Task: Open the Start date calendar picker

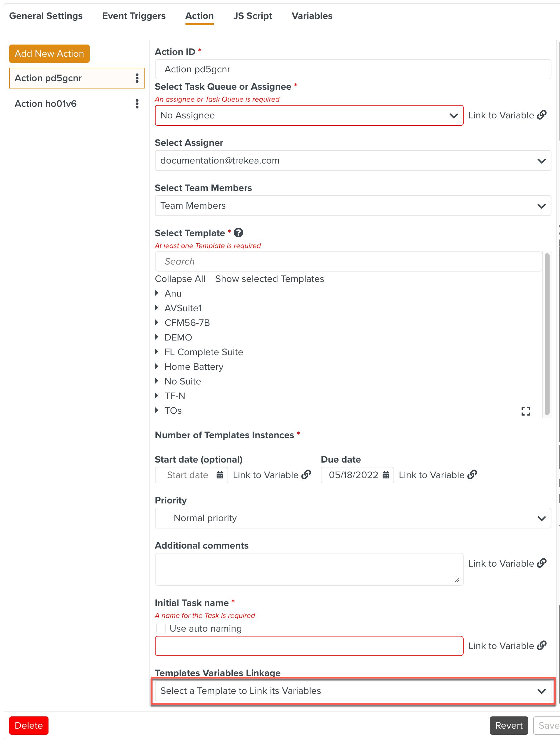Action: [x=220, y=475]
